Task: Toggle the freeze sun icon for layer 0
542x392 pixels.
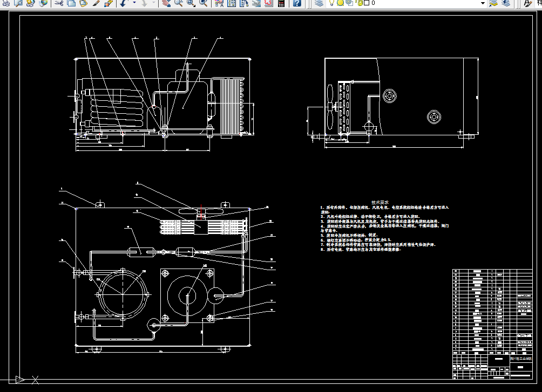Action: [341, 3]
